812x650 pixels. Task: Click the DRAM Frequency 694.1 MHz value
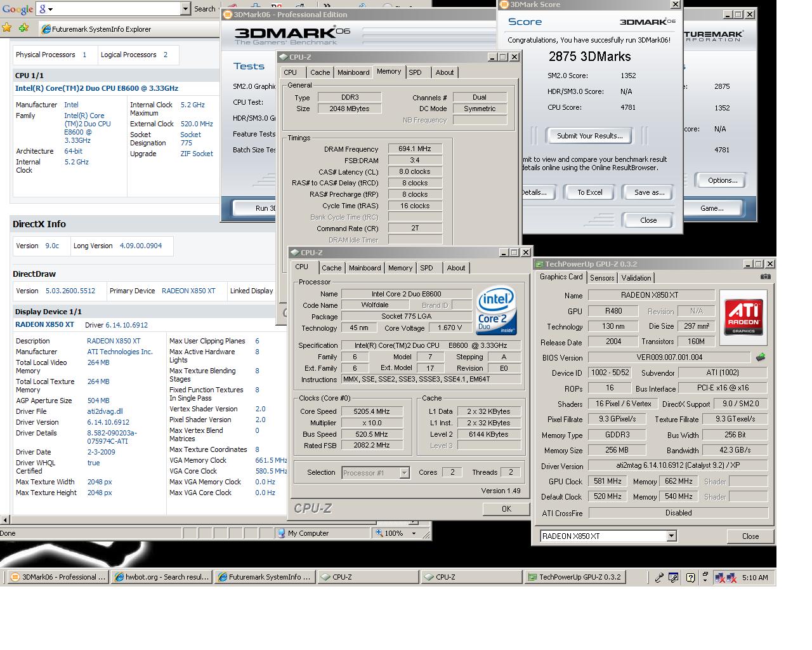415,149
